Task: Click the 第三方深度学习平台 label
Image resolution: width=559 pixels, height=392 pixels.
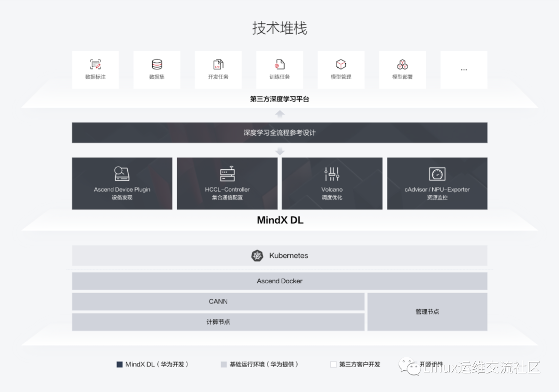Action: pos(279,99)
